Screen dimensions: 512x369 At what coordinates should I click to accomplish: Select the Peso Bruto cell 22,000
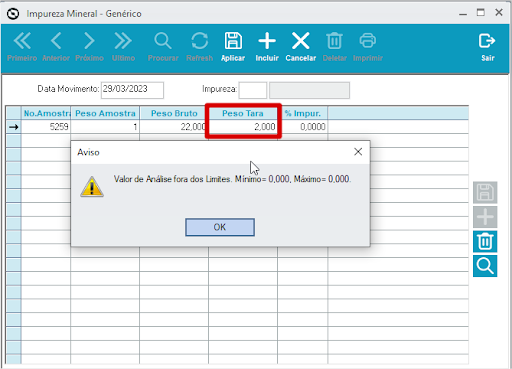pyautogui.click(x=174, y=127)
